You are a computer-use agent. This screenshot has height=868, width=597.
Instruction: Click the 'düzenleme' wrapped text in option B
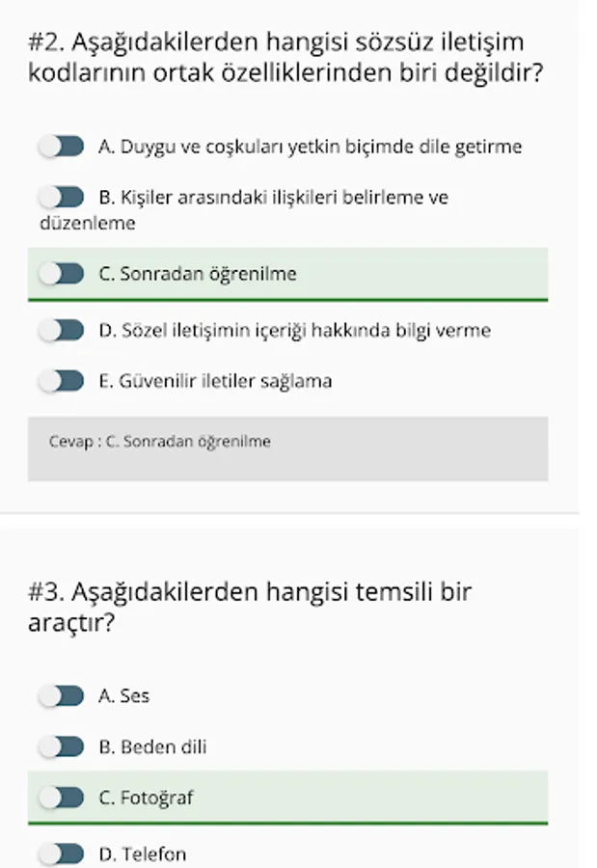tap(68, 222)
